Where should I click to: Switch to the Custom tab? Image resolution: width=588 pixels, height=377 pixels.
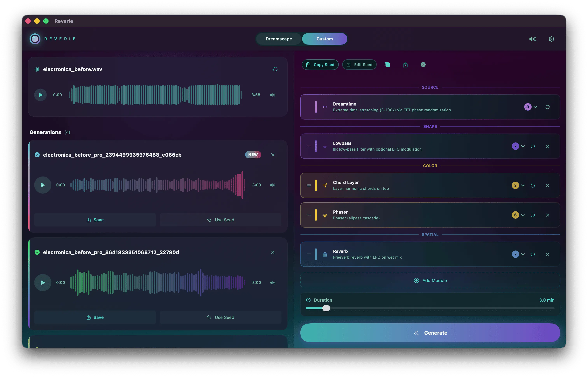tap(324, 39)
